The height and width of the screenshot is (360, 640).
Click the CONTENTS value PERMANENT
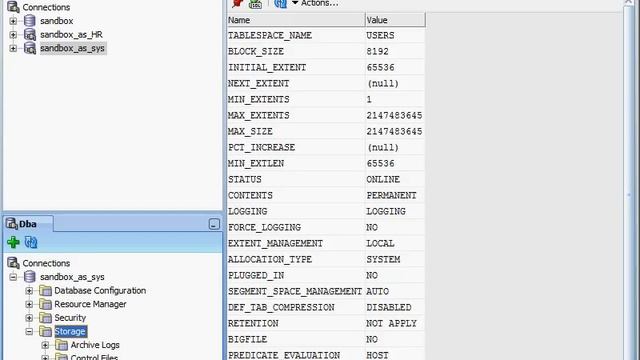(x=395, y=196)
